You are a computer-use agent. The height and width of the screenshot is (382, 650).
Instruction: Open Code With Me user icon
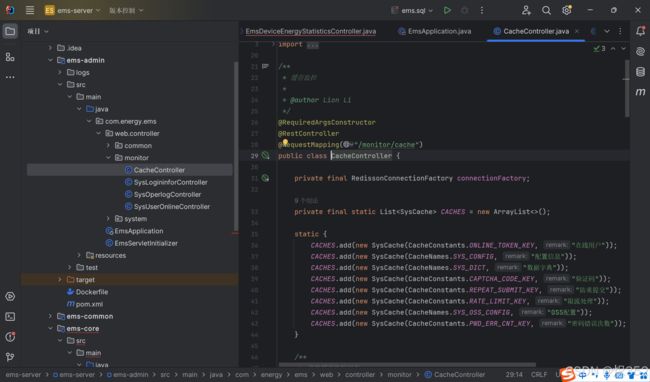click(526, 10)
